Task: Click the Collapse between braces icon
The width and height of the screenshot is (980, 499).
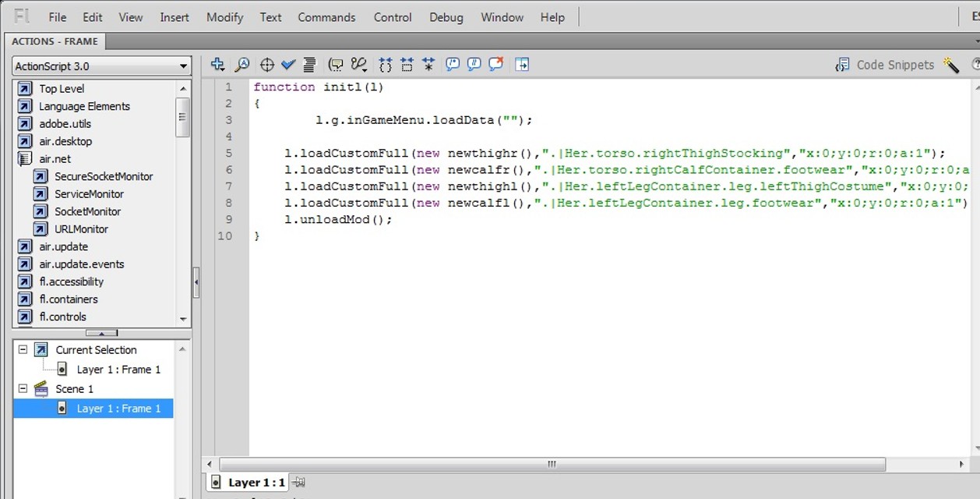Action: point(385,65)
